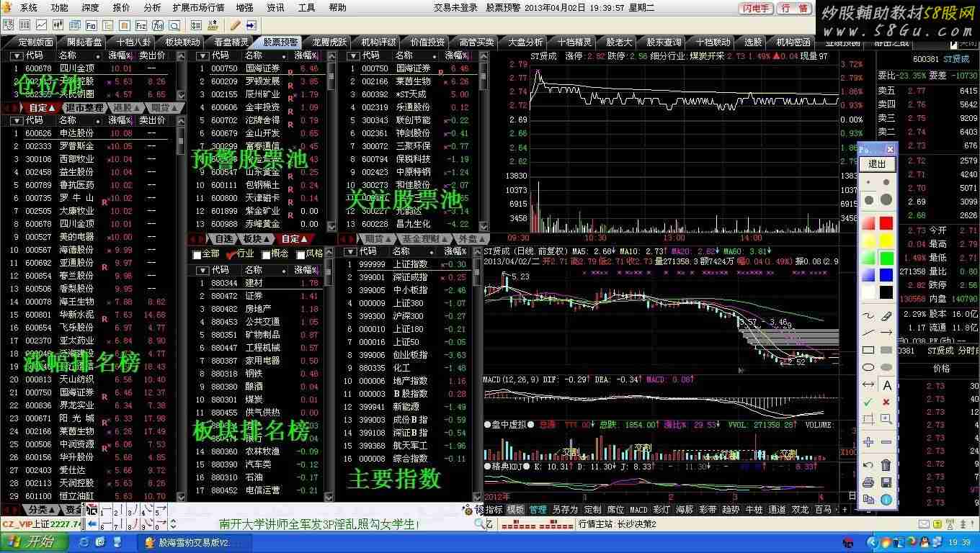Open dropdown arrow beside 代码 in 罗顿发展 list
The image size is (980, 553).
(202, 55)
